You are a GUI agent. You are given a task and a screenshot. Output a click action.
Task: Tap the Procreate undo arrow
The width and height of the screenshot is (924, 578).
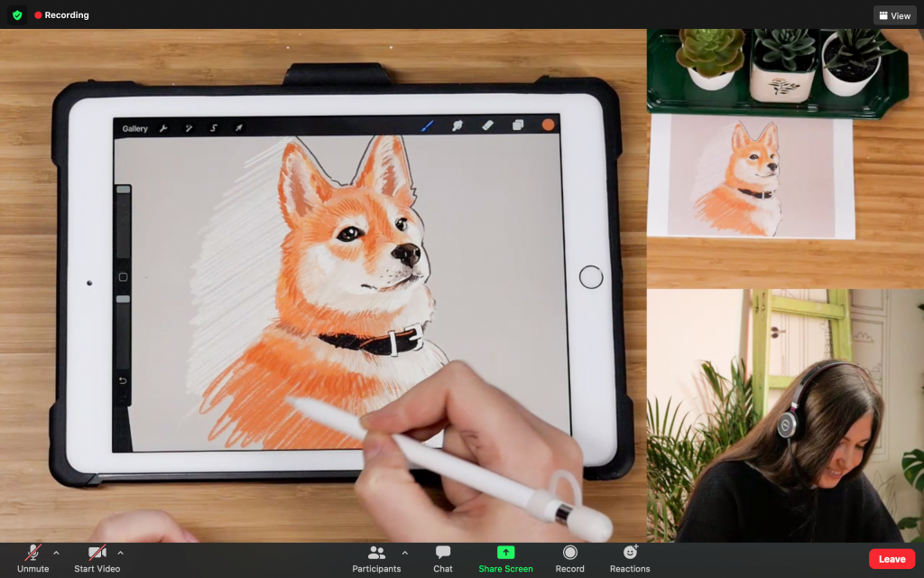click(123, 381)
